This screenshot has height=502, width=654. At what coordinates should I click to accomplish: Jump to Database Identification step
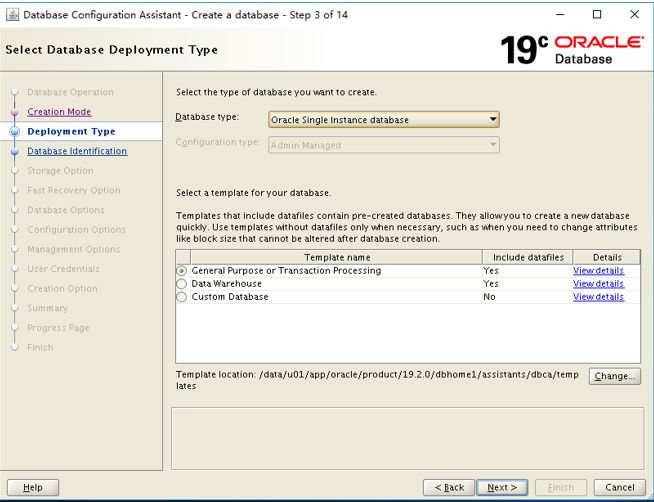click(x=77, y=152)
